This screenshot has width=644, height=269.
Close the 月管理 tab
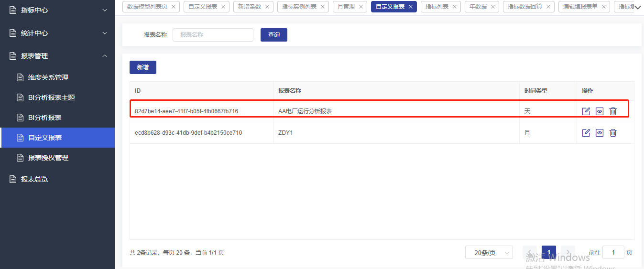point(361,7)
